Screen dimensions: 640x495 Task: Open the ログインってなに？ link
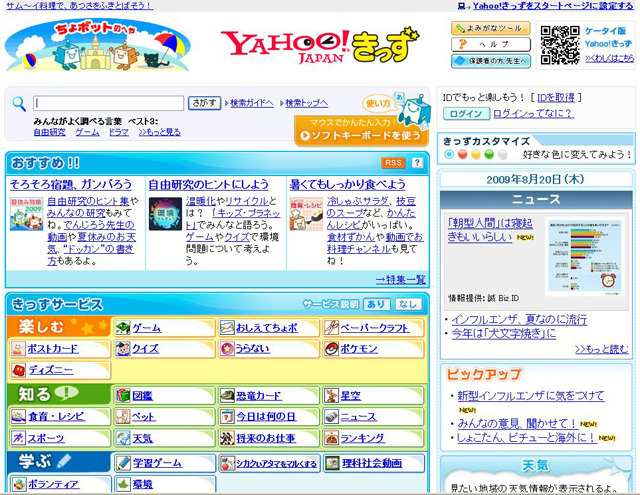[533, 113]
